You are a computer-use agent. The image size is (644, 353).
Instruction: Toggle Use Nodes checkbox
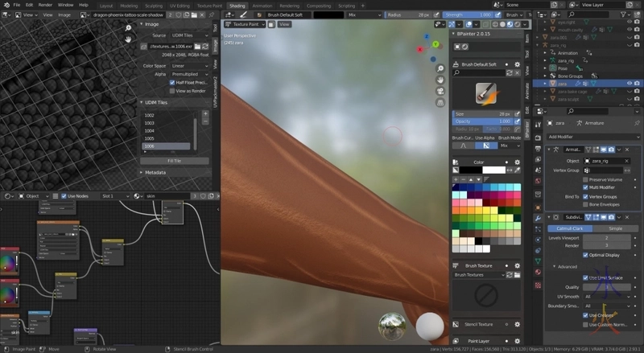click(x=64, y=196)
